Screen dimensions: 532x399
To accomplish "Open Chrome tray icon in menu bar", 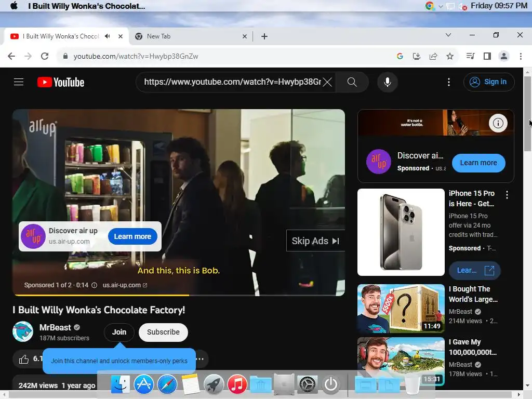I will pyautogui.click(x=430, y=6).
